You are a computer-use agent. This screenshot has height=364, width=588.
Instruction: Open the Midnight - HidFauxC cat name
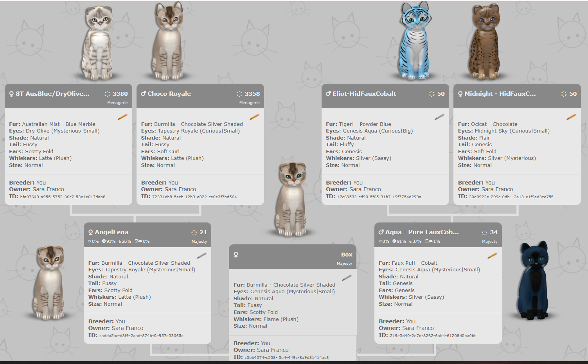[x=500, y=94]
